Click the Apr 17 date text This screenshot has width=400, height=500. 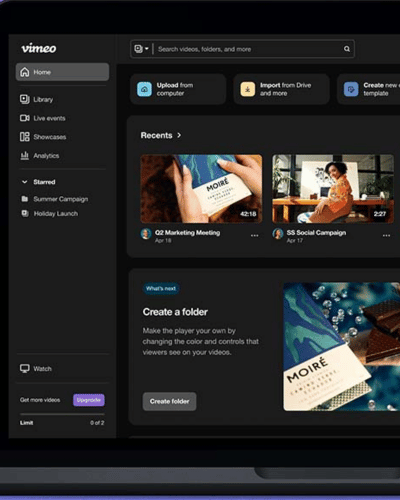tap(295, 240)
